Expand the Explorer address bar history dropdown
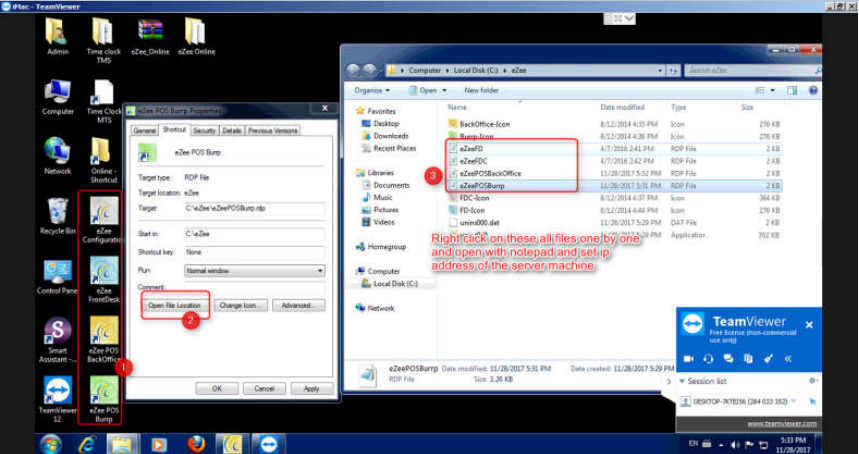The image size is (859, 454). point(660,71)
